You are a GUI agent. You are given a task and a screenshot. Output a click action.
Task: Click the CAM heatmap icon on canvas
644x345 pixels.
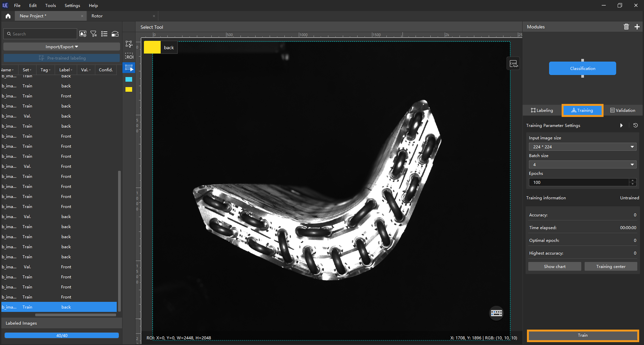[513, 64]
